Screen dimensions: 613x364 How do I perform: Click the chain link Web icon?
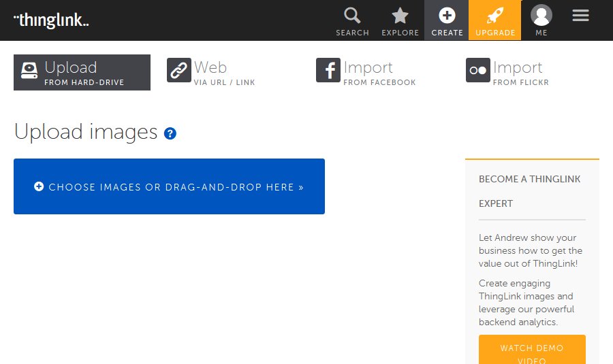pos(179,70)
